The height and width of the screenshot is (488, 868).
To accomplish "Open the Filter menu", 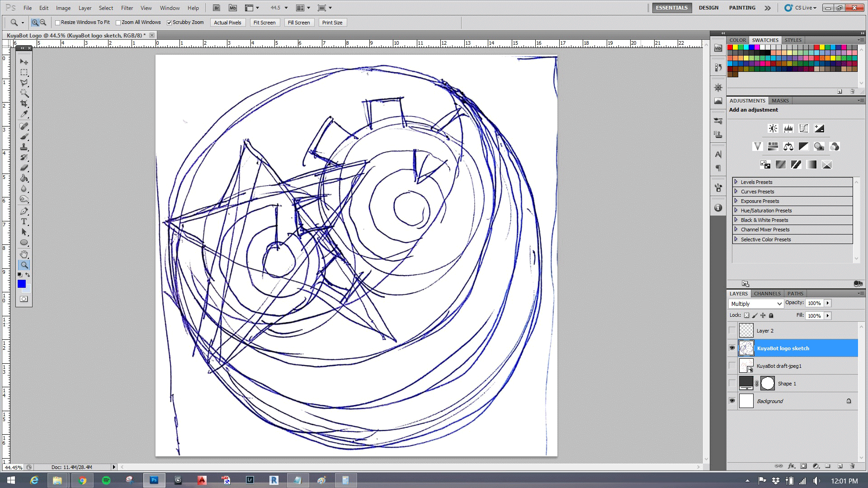I will click(127, 8).
